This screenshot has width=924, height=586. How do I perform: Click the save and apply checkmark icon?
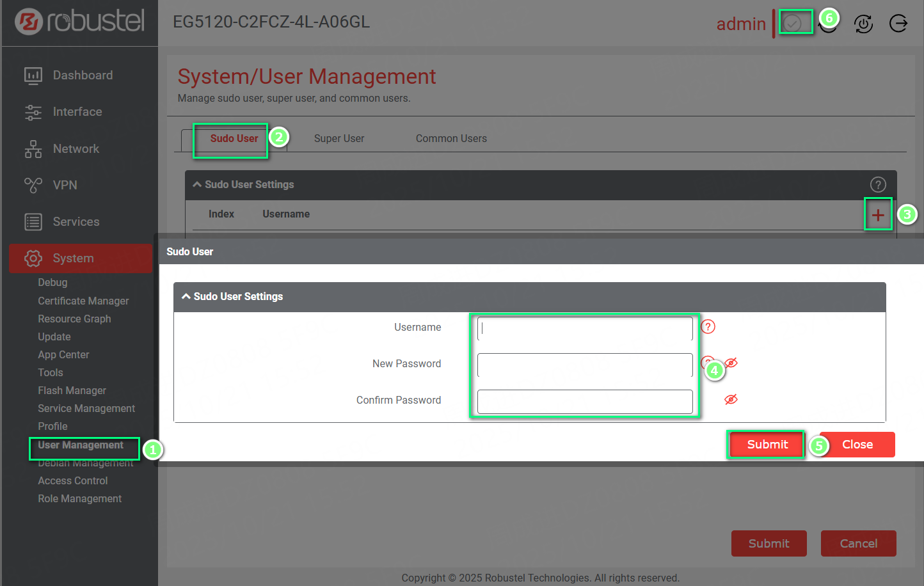coord(792,24)
